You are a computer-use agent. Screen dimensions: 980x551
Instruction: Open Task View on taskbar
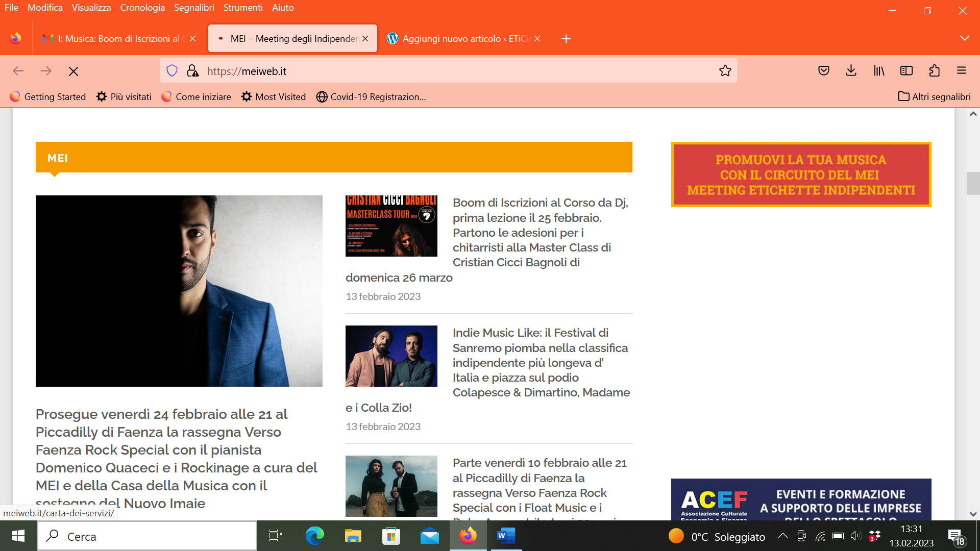coord(276,536)
